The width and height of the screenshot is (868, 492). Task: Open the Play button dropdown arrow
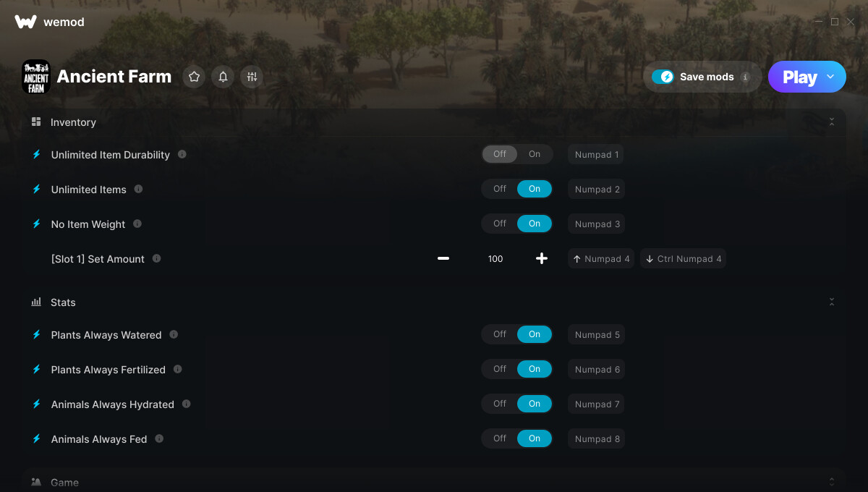pos(830,77)
